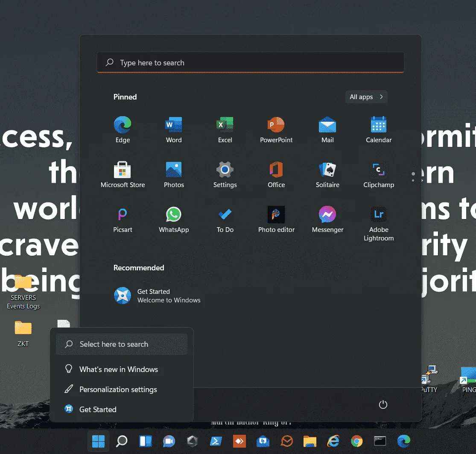Open WhatsApp

pos(174,220)
